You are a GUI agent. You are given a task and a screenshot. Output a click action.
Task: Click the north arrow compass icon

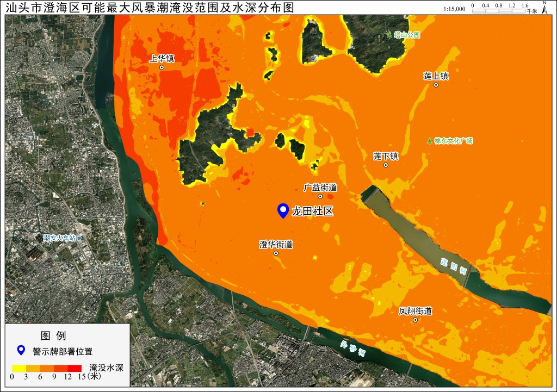point(544,8)
